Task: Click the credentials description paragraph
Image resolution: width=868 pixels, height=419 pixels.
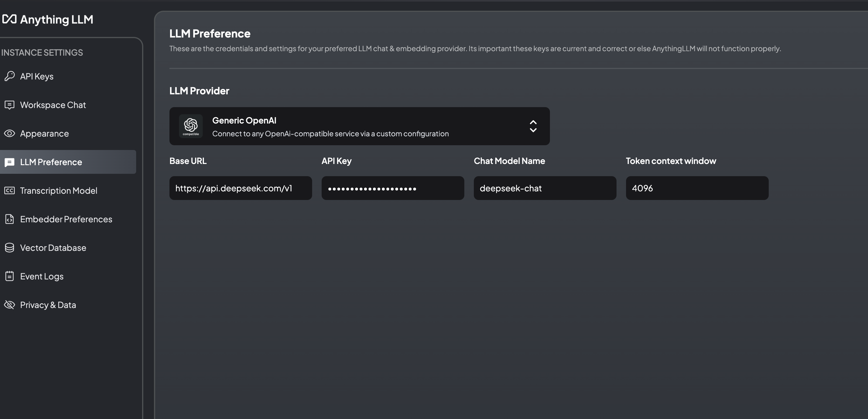Action: (475, 49)
